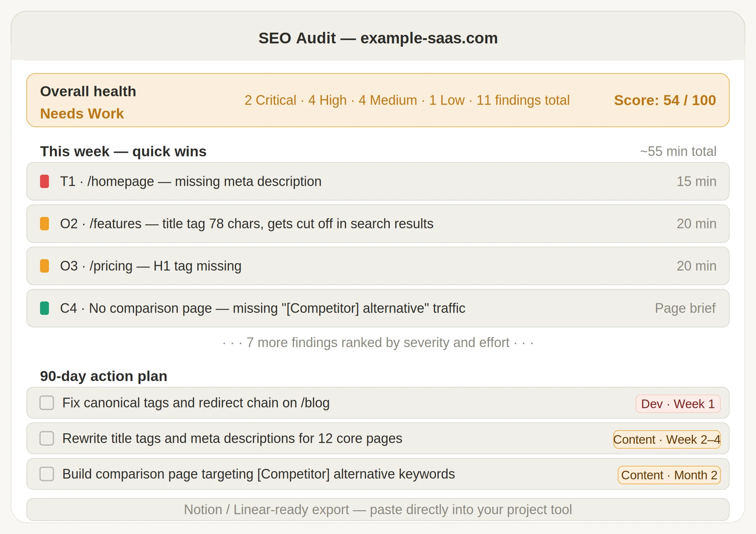The height and width of the screenshot is (534, 756).
Task: Click green marker for C4 comparison page
Action: tap(44, 309)
